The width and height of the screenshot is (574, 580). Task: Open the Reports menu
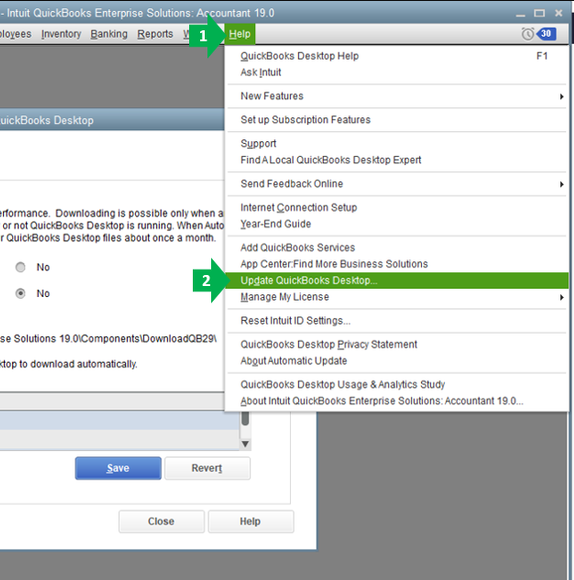155,34
